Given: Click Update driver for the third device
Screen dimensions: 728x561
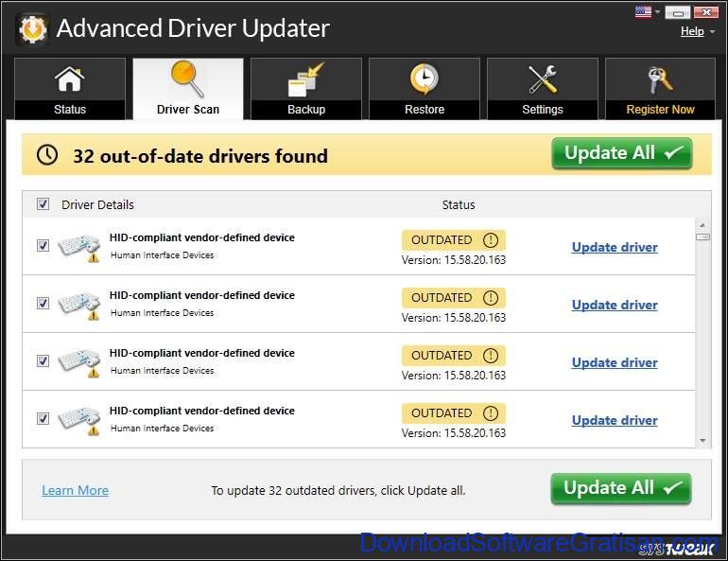Looking at the screenshot, I should (615, 362).
